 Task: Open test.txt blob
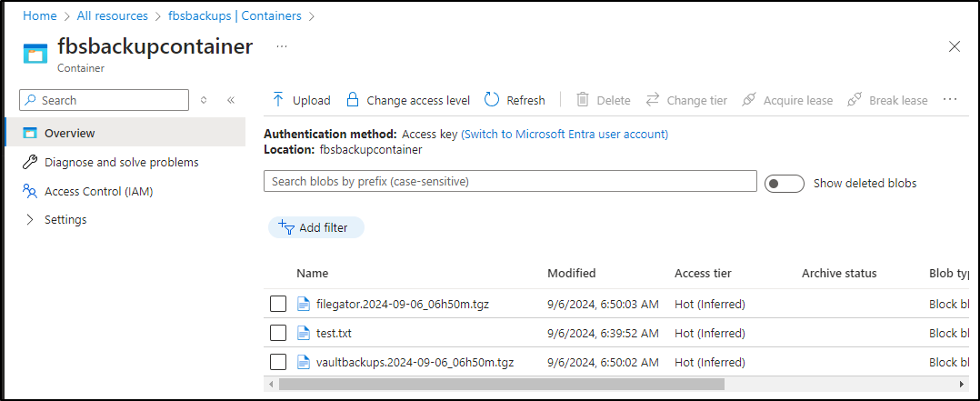[335, 334]
